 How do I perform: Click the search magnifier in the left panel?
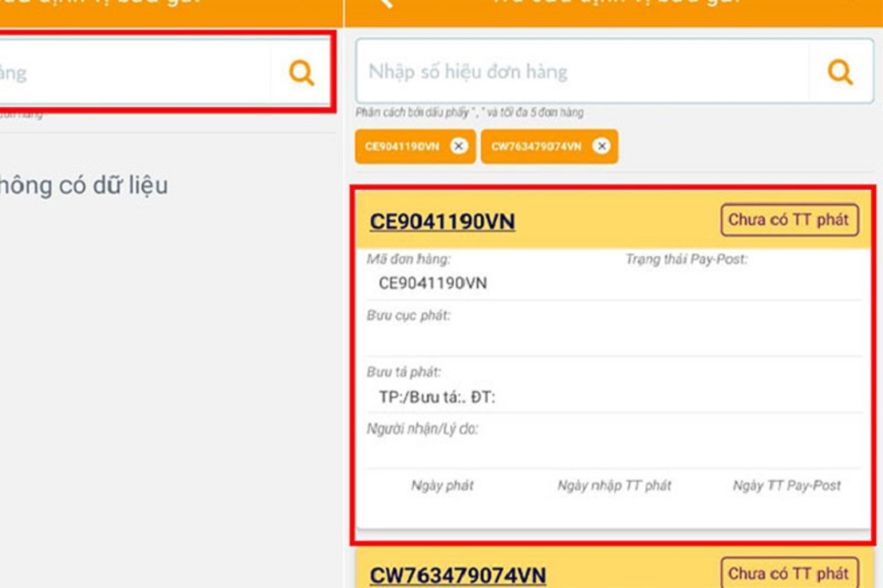301,72
